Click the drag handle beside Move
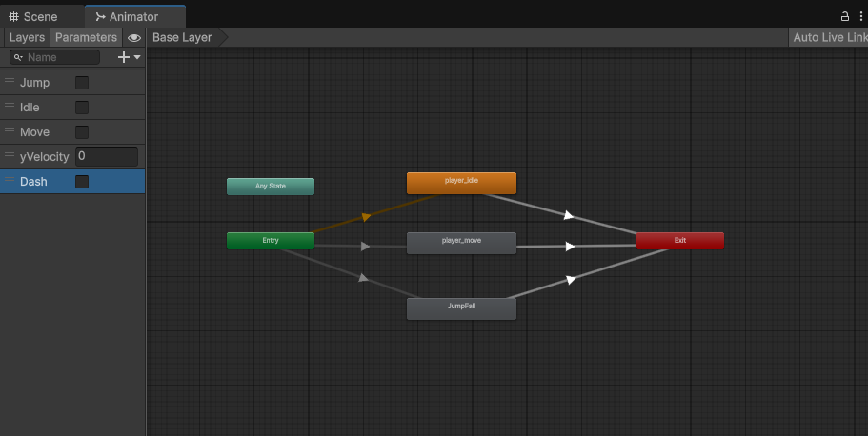868x436 pixels. click(10, 130)
